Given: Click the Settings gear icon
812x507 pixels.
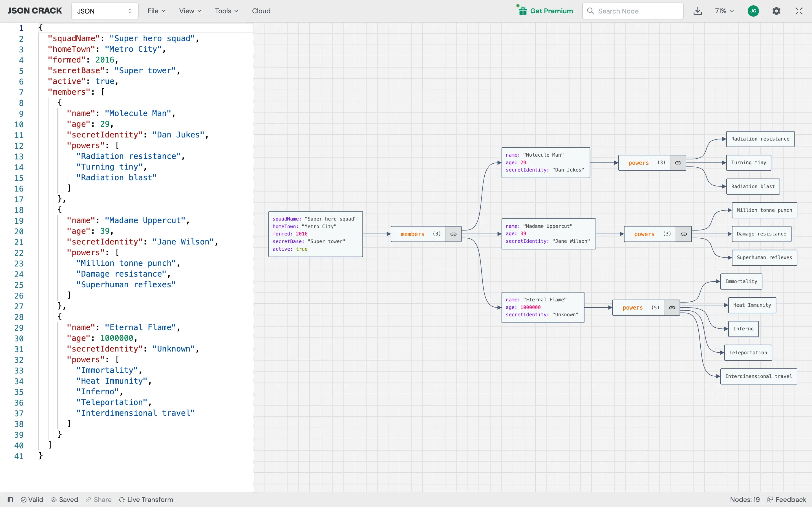Looking at the screenshot, I should [x=776, y=11].
